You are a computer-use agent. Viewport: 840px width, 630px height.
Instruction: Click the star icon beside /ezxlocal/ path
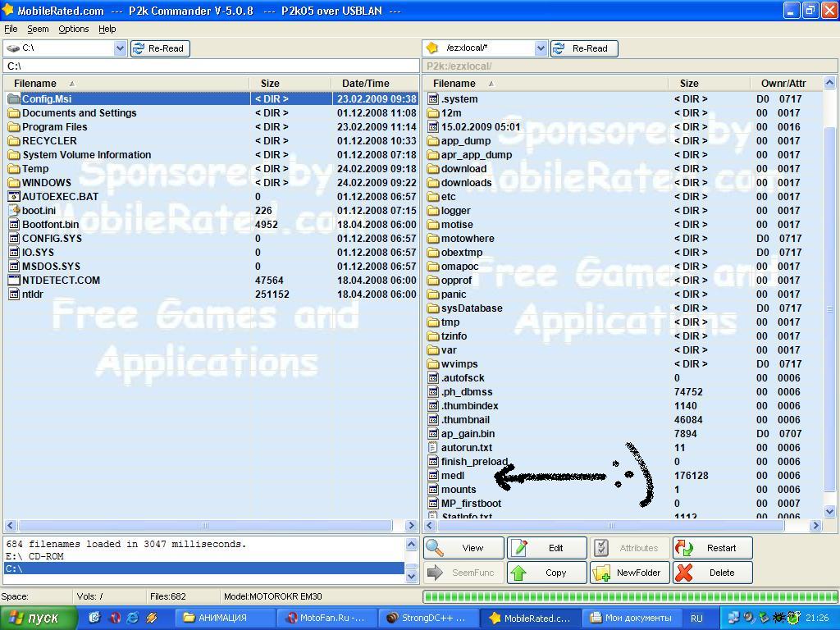(x=431, y=48)
